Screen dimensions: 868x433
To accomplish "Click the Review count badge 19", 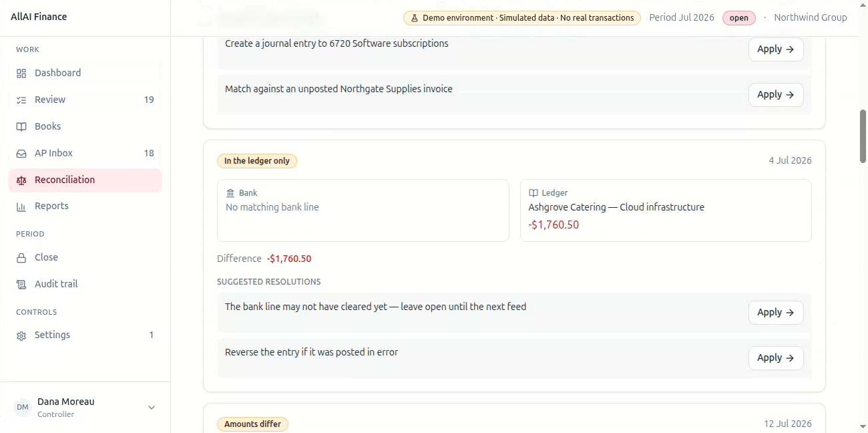I will tap(149, 100).
